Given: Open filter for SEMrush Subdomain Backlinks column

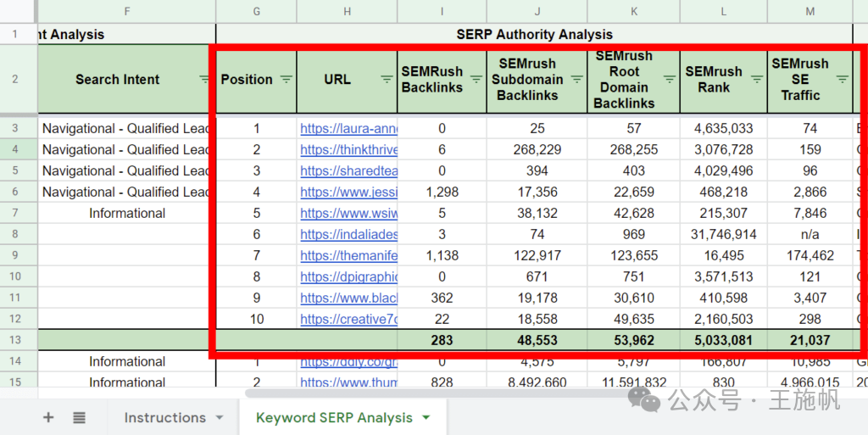Looking at the screenshot, I should 576,79.
